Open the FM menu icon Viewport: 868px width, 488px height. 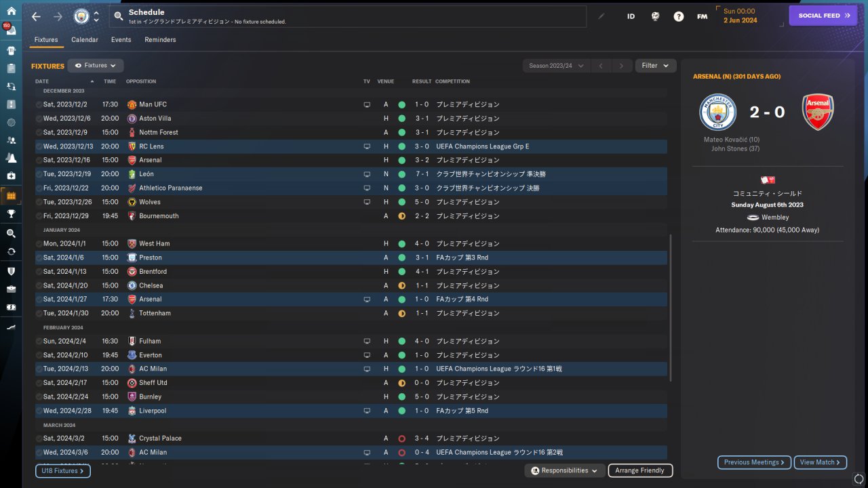703,16
